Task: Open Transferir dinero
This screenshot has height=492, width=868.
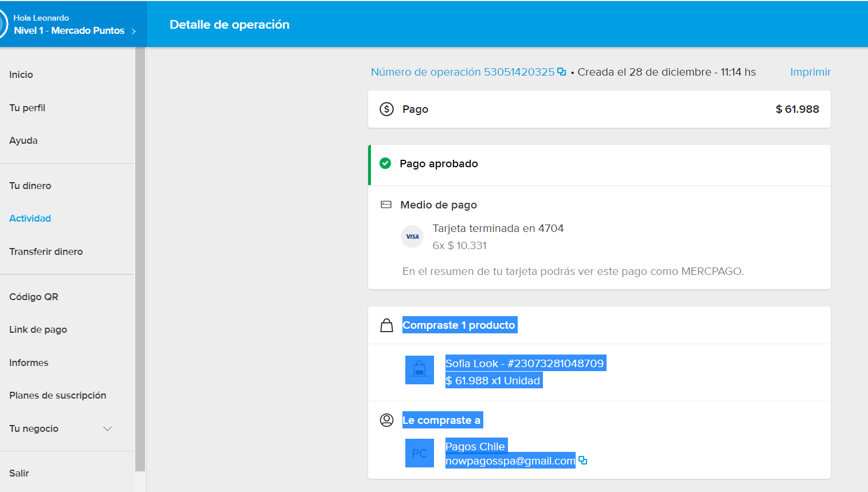Action: [46, 251]
